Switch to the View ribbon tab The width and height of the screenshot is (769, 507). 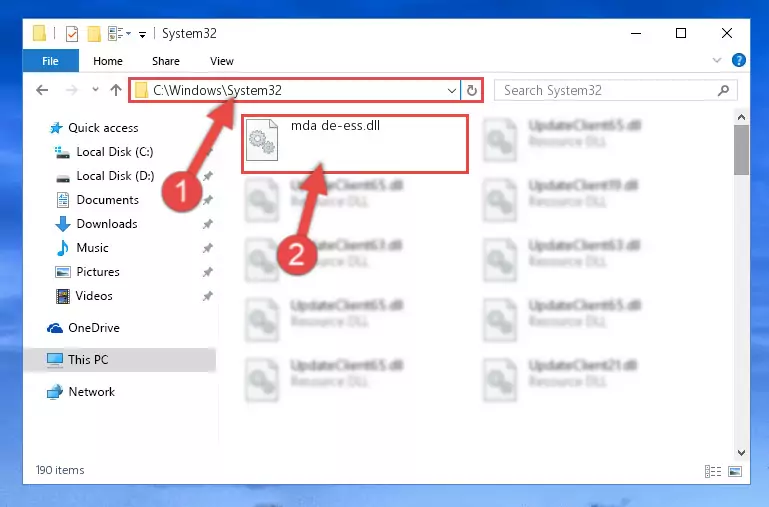coord(222,61)
